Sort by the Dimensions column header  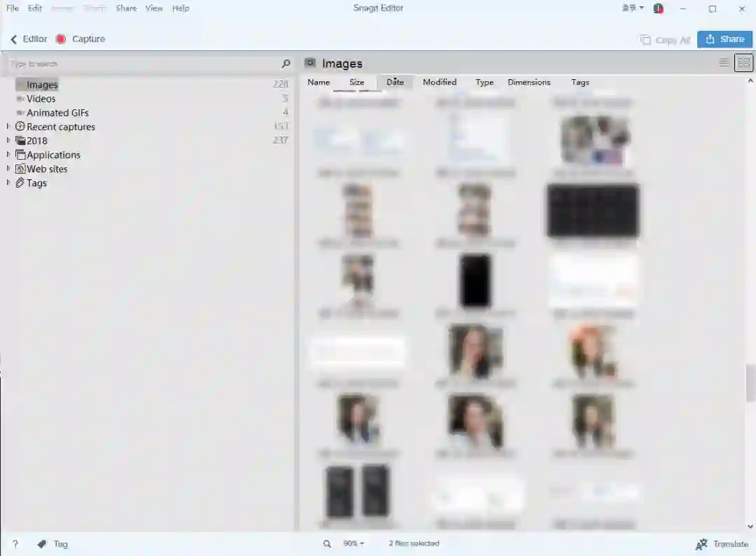[x=529, y=82]
